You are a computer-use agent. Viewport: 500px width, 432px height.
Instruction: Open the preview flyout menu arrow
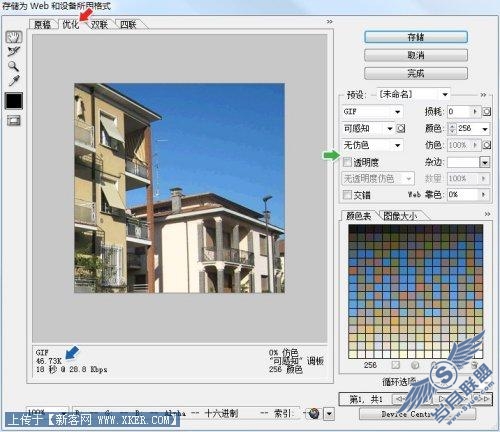tap(329, 22)
